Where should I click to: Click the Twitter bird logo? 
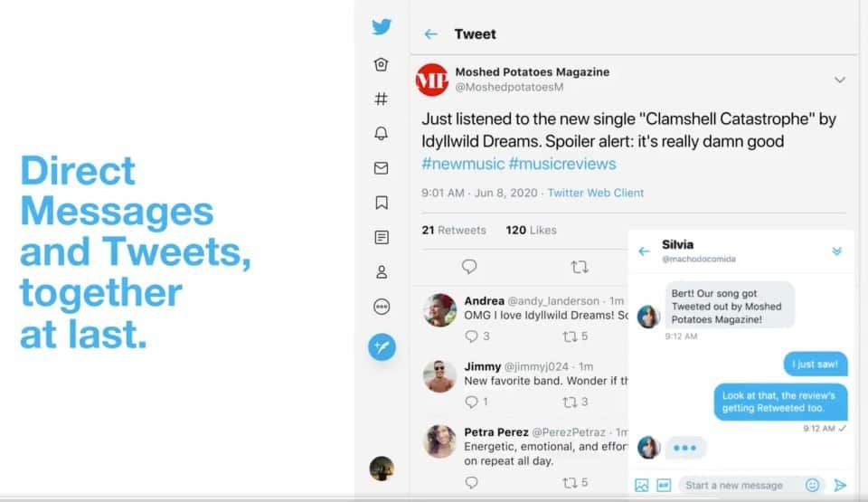(x=382, y=27)
